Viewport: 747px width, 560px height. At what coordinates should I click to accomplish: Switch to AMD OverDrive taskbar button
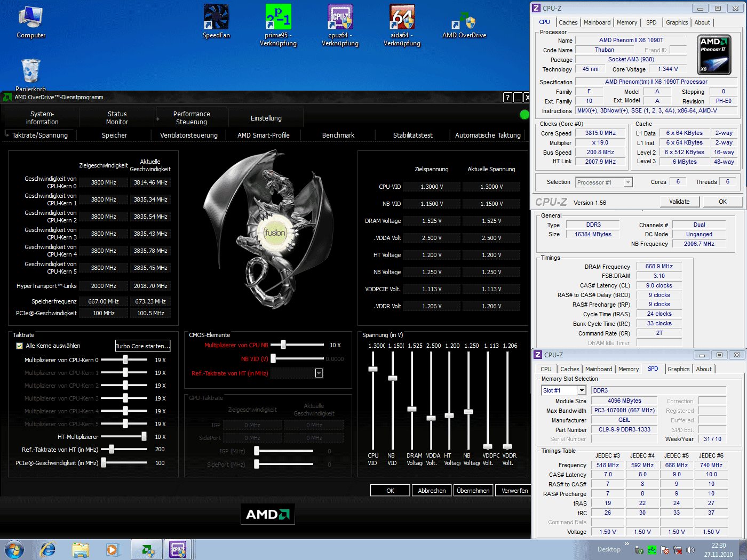coord(147,549)
